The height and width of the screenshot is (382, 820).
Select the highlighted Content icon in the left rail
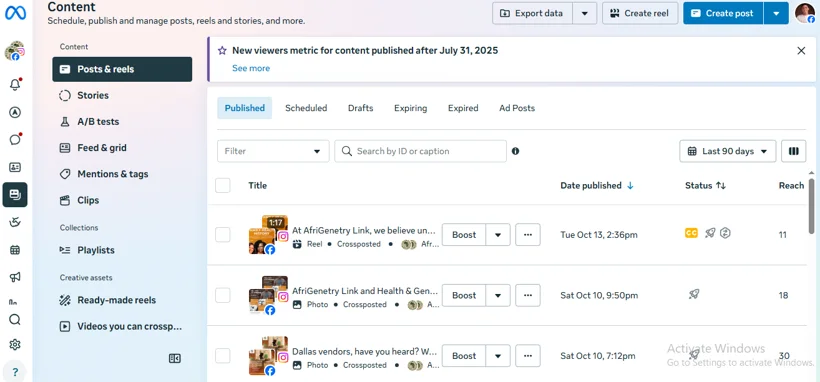click(15, 195)
